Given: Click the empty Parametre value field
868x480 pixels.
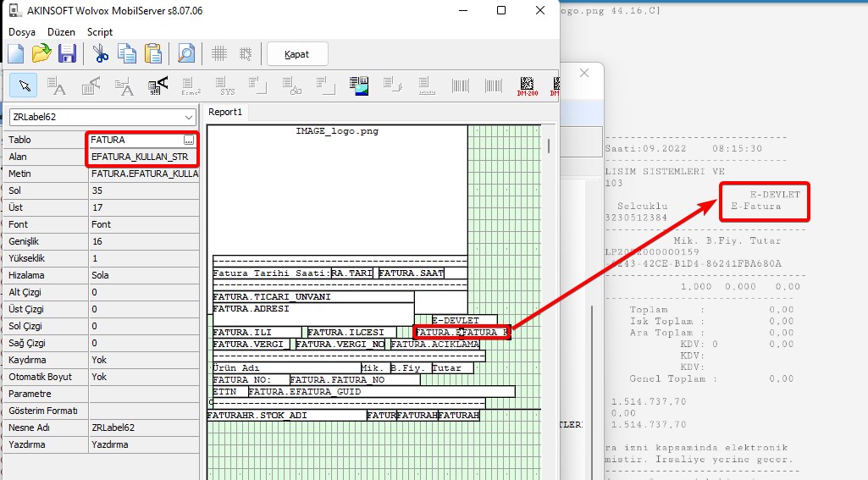Looking at the screenshot, I should click(x=144, y=394).
